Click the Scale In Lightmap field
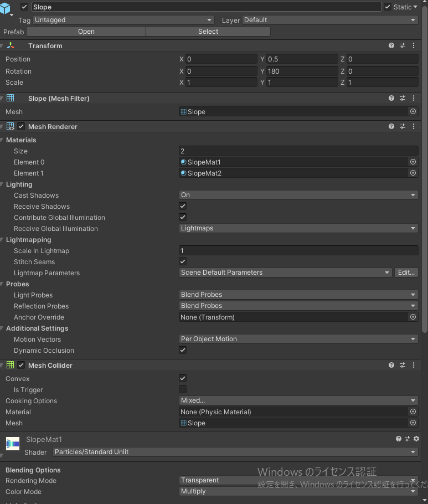 [298, 250]
